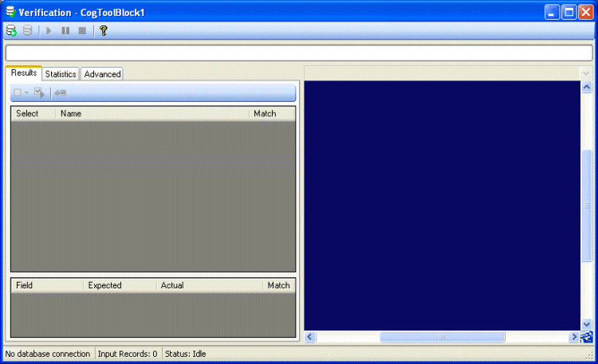The height and width of the screenshot is (364, 598).
Task: Open help with the question mark icon
Action: pos(103,30)
